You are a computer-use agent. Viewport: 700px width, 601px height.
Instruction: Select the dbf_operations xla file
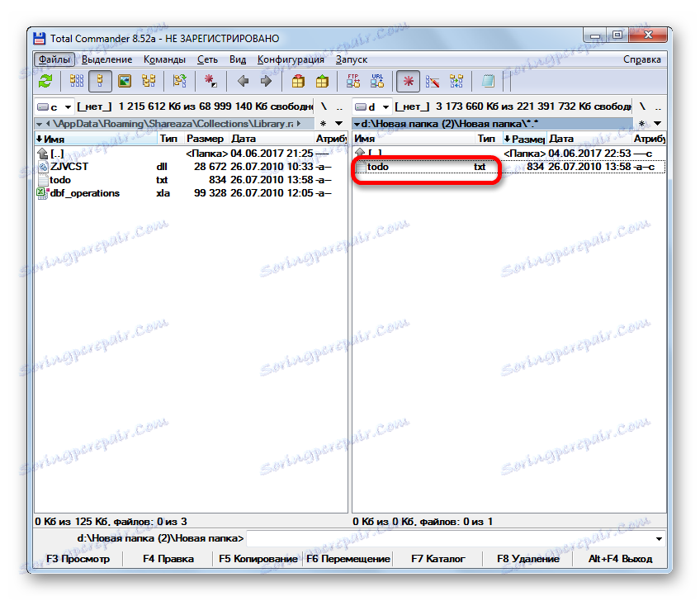click(191, 193)
